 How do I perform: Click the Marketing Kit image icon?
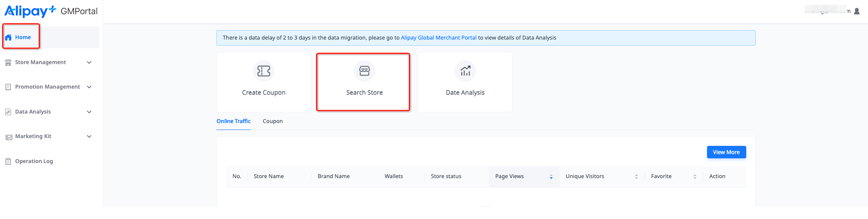8,137
